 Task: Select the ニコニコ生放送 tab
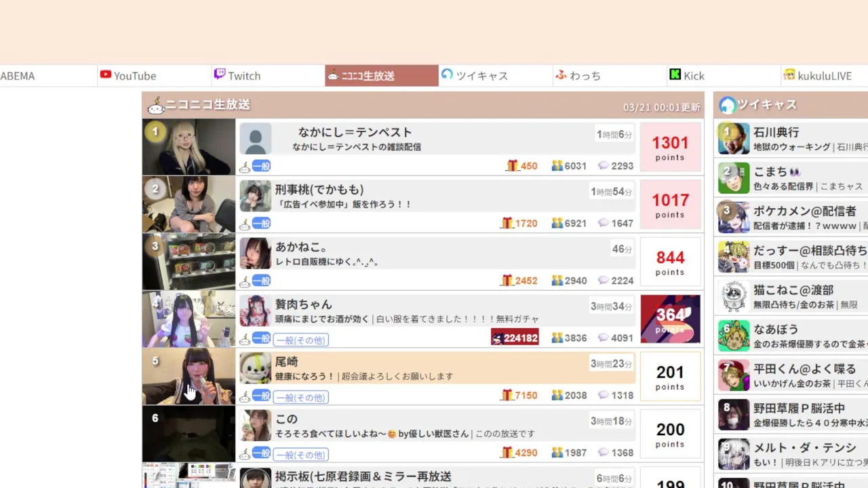pyautogui.click(x=382, y=75)
